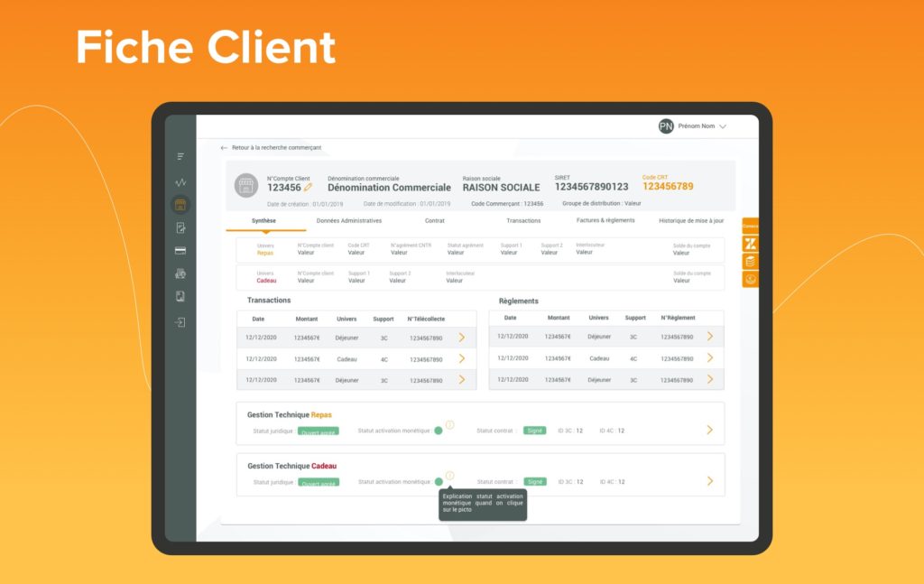Click Retour à la recherche commerçant link
The image size is (924, 584).
pyautogui.click(x=276, y=148)
